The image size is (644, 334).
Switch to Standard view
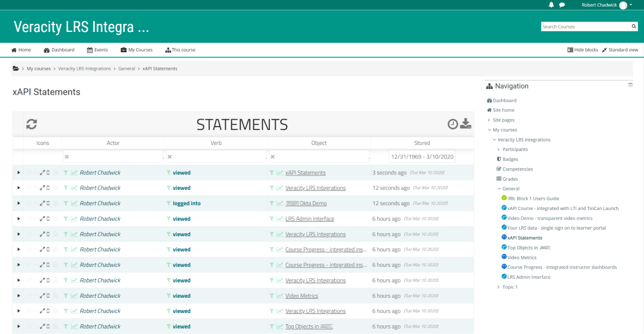tap(620, 49)
